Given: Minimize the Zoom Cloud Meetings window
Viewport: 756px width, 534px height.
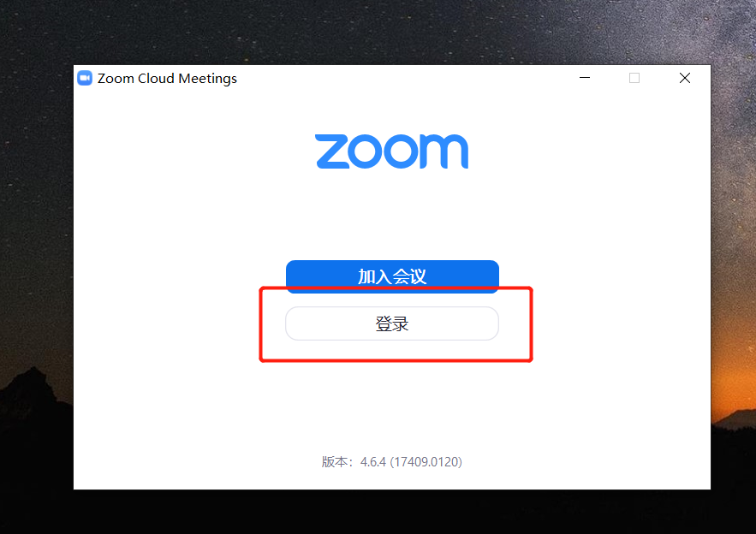Looking at the screenshot, I should 585,78.
